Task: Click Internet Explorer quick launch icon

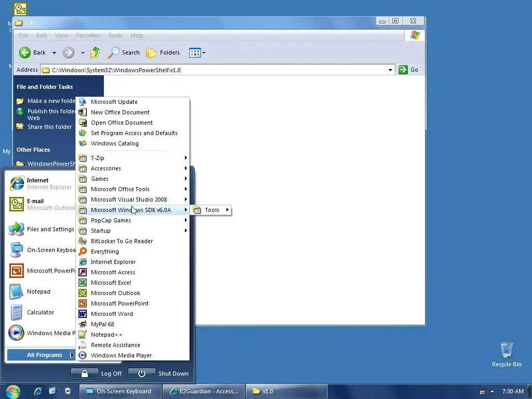Action: point(38,391)
